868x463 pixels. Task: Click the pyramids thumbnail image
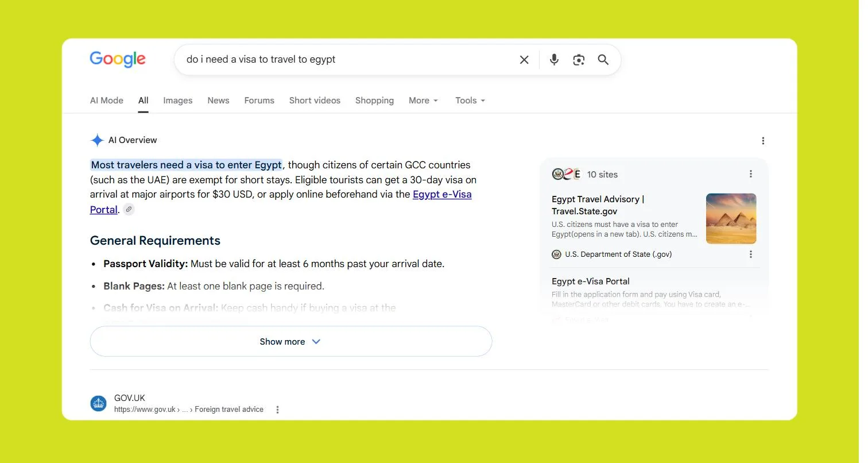click(x=731, y=219)
